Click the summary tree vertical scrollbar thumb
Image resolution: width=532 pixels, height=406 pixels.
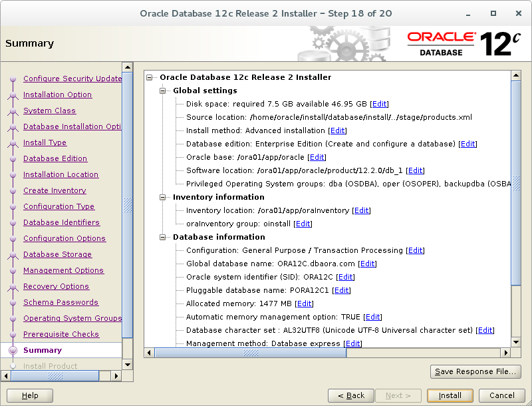coord(516,183)
